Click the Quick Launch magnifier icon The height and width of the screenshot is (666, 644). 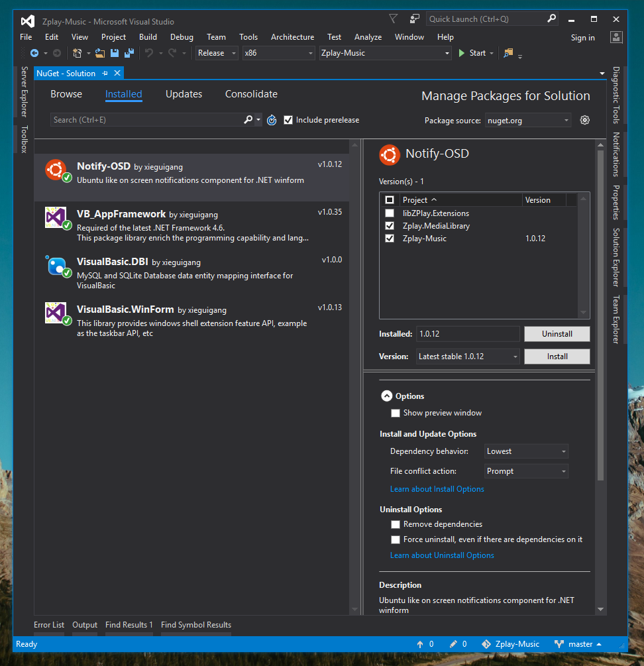(551, 19)
